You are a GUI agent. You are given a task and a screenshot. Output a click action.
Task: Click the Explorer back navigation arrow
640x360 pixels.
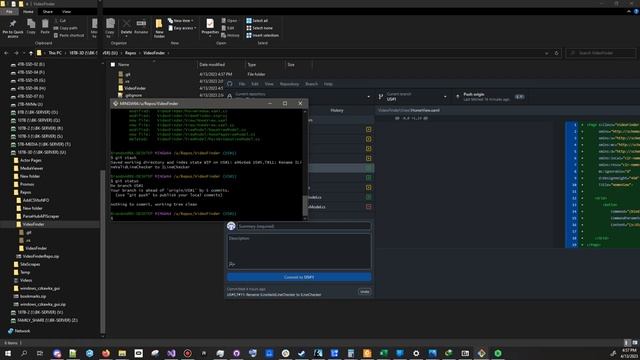click(x=6, y=53)
